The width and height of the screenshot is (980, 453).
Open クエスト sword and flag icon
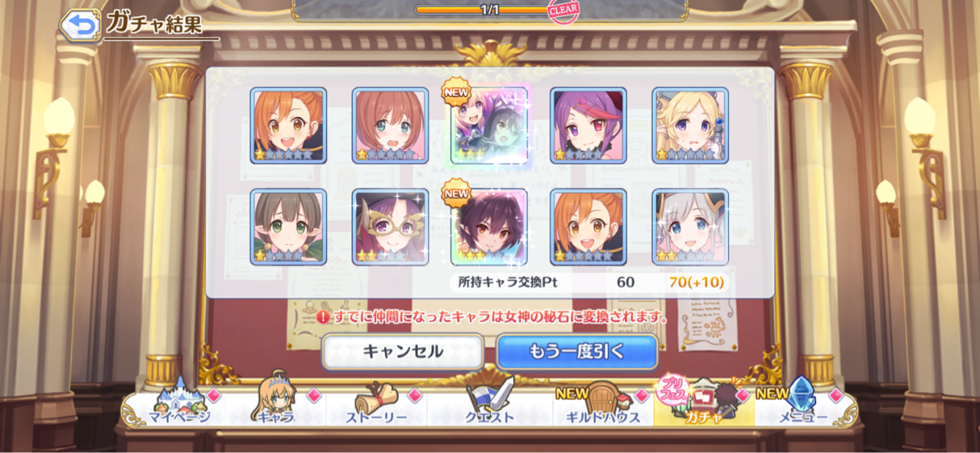pyautogui.click(x=490, y=403)
